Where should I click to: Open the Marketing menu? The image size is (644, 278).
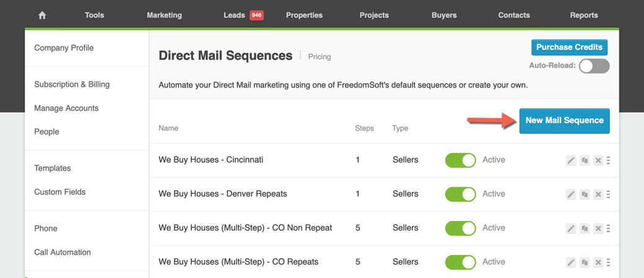164,15
